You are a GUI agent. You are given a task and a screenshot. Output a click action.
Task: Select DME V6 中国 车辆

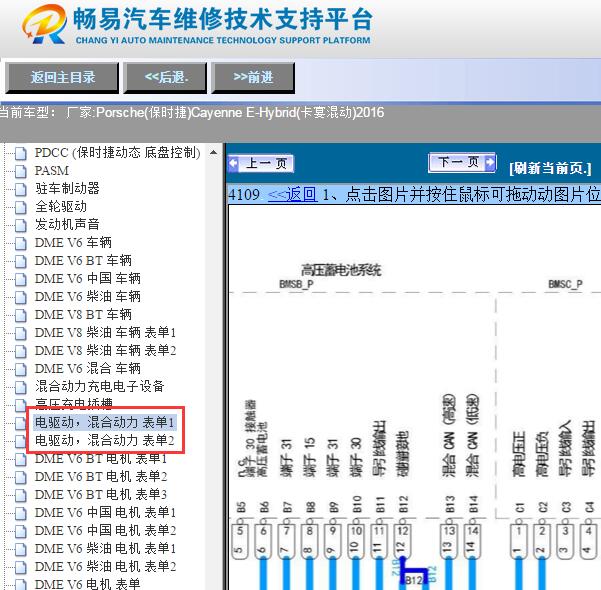point(88,278)
